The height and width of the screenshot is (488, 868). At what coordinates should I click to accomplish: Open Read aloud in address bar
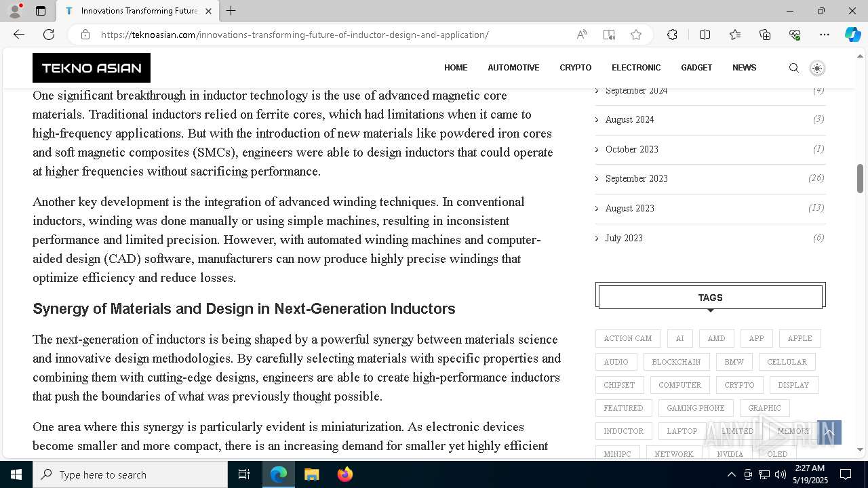582,35
